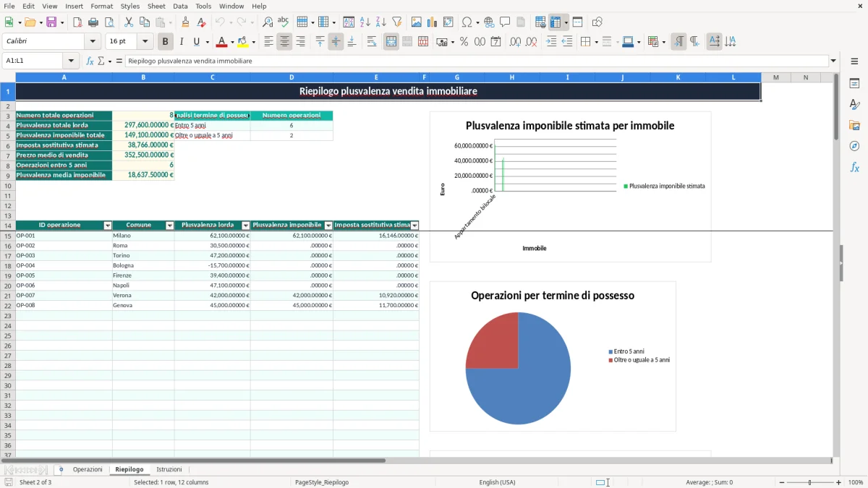Image resolution: width=868 pixels, height=488 pixels.
Task: Click Increase Indent icon
Action: pyautogui.click(x=551, y=42)
